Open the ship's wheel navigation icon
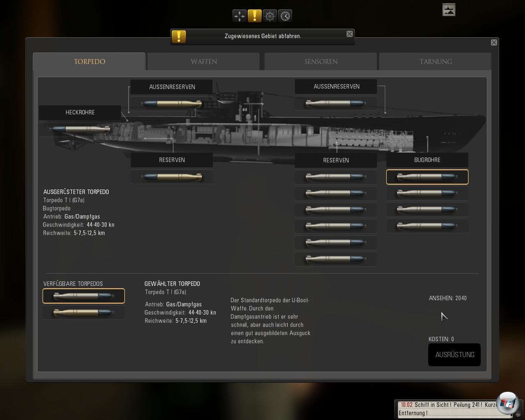Image resolution: width=525 pixels, height=420 pixels. [x=270, y=16]
